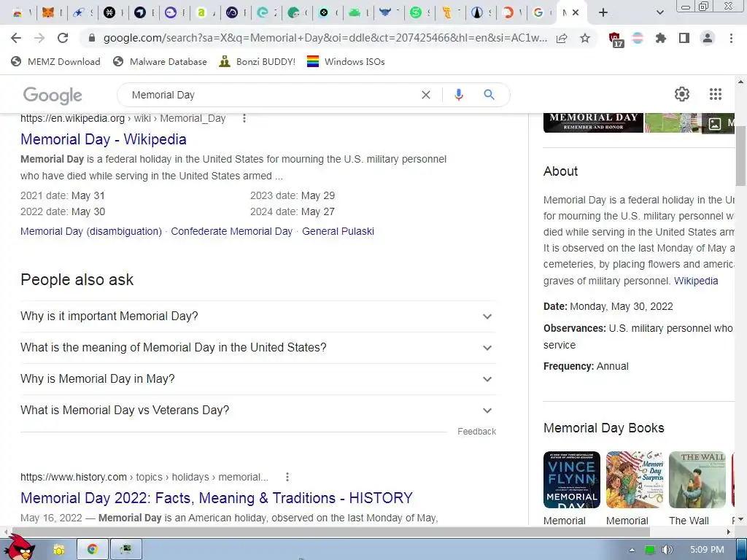747x560 pixels.
Task: Click the vertical scrollbar up arrow
Action: click(741, 82)
